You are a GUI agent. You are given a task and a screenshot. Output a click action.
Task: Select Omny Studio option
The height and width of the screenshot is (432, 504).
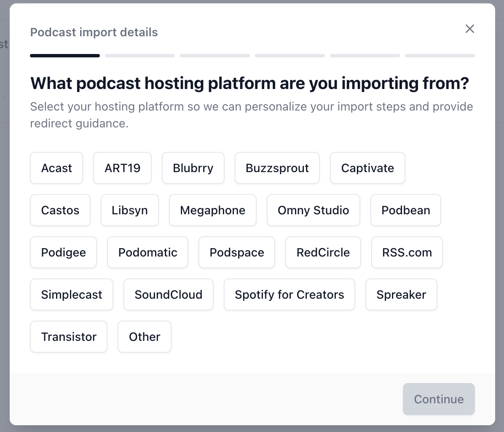point(314,210)
